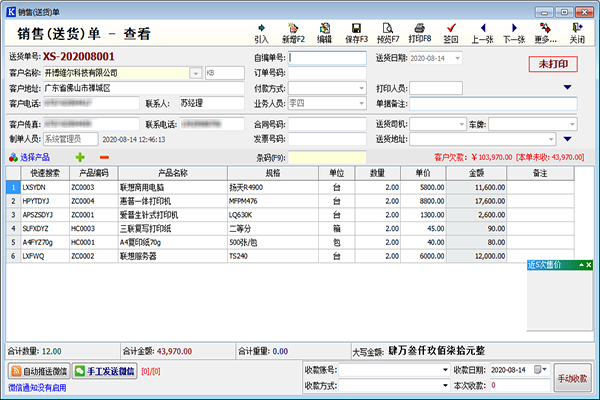Viewport: 600px width, 400px height.
Task: Click the 产品名称 column header
Action: [x=173, y=173]
